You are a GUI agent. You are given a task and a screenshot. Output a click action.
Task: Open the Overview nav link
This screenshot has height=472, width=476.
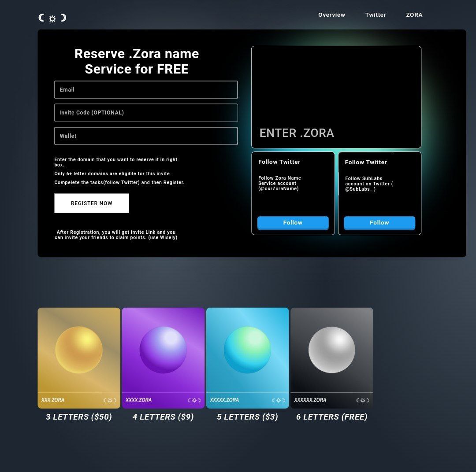click(x=331, y=15)
